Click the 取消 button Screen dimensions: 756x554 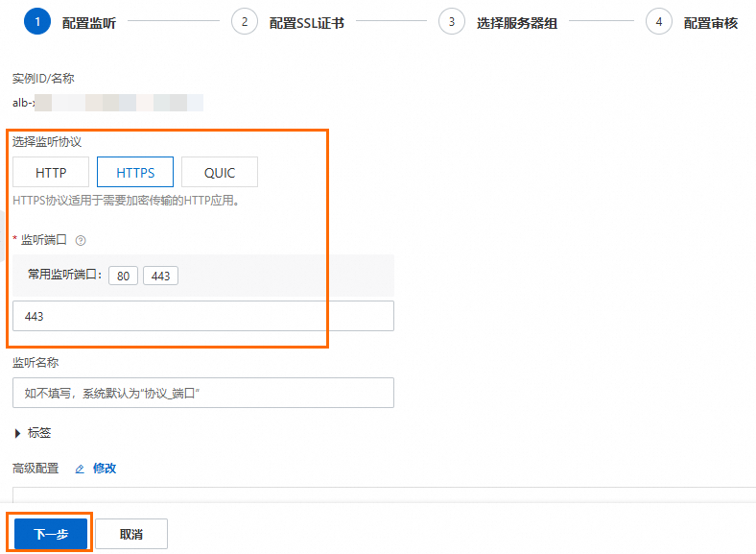pyautogui.click(x=131, y=534)
